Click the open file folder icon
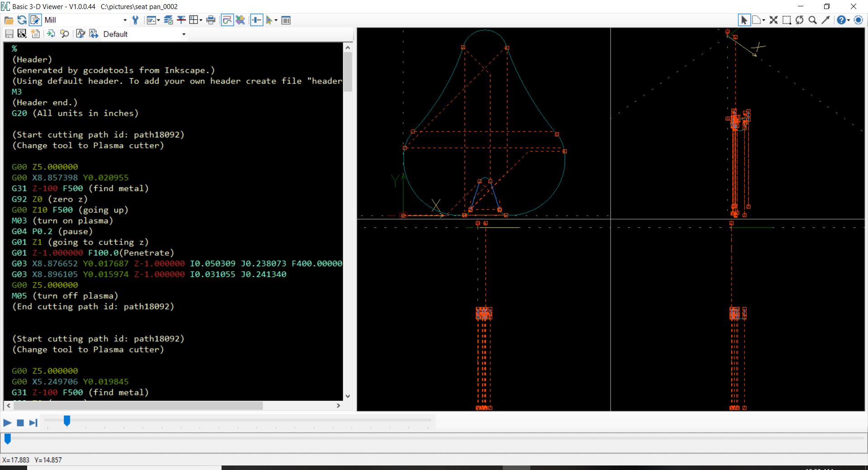This screenshot has width=868, height=470. point(9,20)
